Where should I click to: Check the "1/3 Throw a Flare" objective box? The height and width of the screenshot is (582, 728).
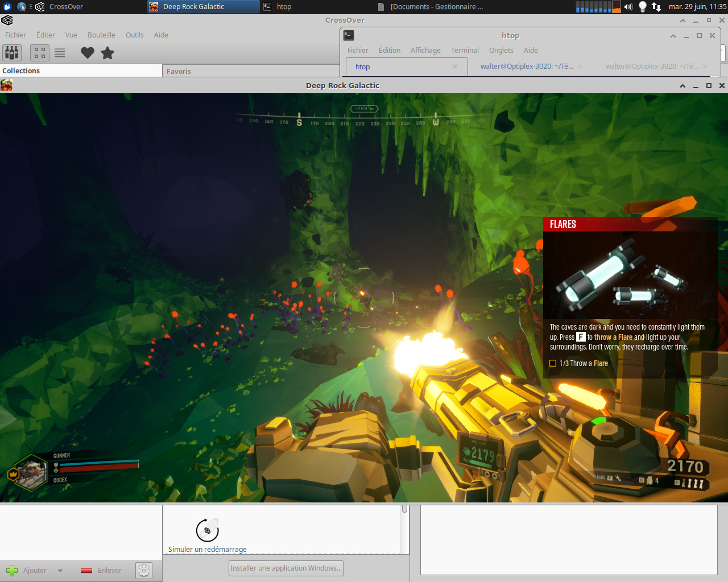click(552, 363)
